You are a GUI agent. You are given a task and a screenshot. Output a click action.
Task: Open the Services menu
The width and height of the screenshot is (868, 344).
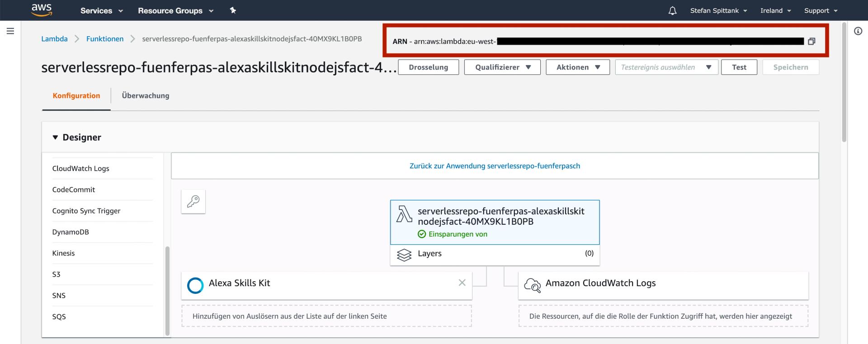point(101,10)
